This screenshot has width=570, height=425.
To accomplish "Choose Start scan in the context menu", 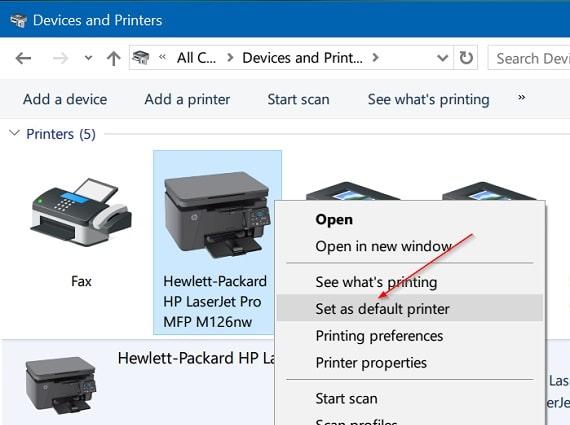I will [x=410, y=398].
